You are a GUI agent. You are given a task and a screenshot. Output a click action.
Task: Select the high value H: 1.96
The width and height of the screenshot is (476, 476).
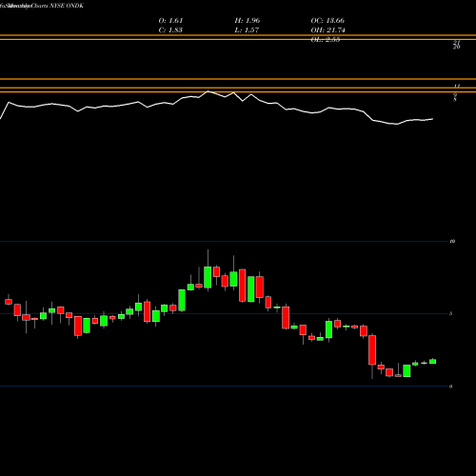248,21
